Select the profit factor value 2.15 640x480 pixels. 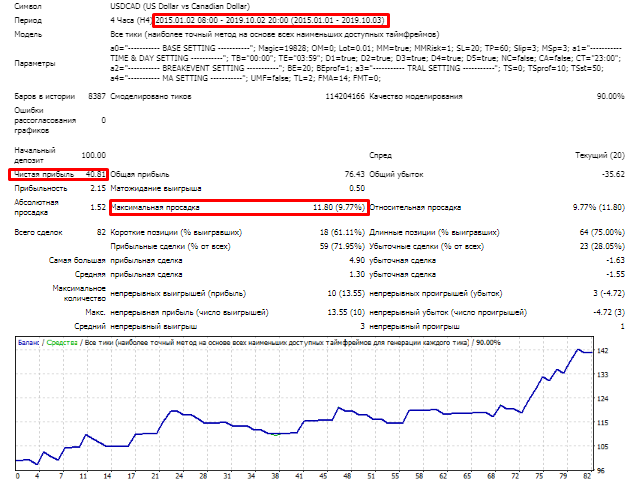(x=98, y=189)
